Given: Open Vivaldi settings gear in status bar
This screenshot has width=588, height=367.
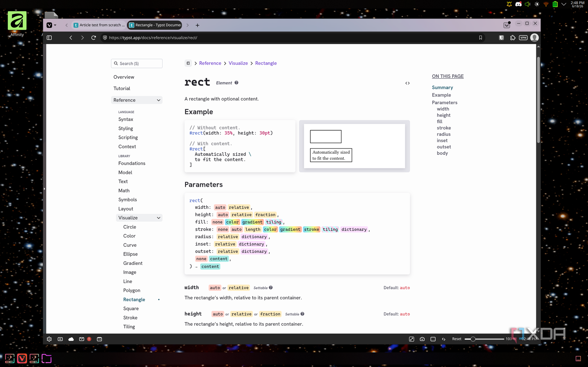Looking at the screenshot, I should [49, 339].
